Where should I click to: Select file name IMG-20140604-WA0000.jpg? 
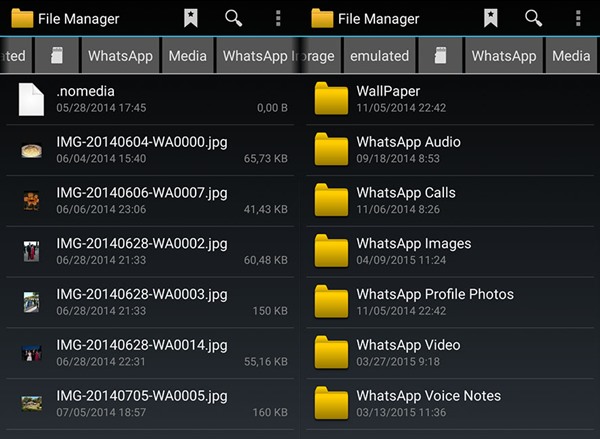click(x=142, y=142)
